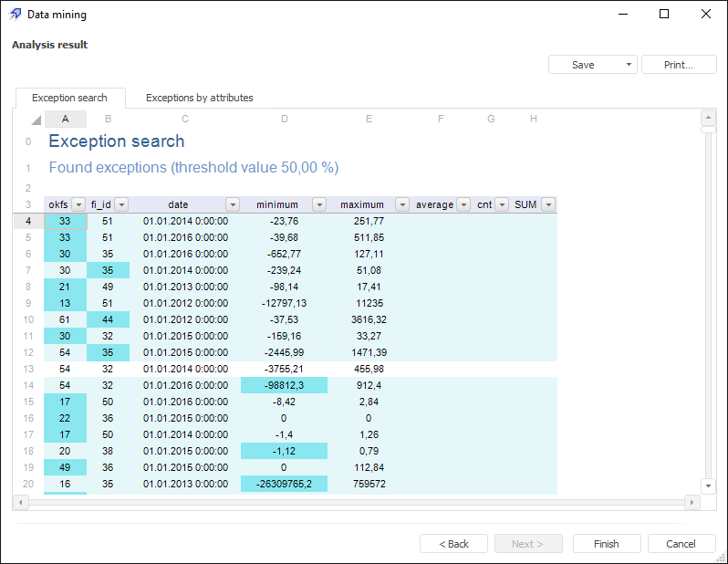Switch to Exceptions by attributes tab

[x=199, y=98]
